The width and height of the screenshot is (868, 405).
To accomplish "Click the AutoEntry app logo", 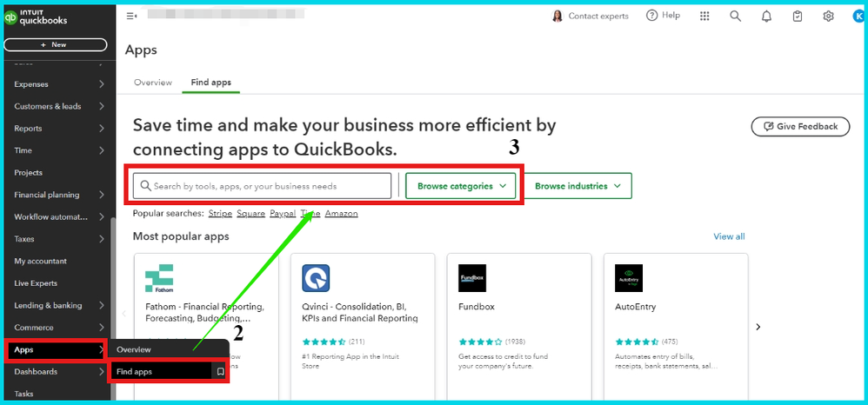I will click(x=629, y=278).
